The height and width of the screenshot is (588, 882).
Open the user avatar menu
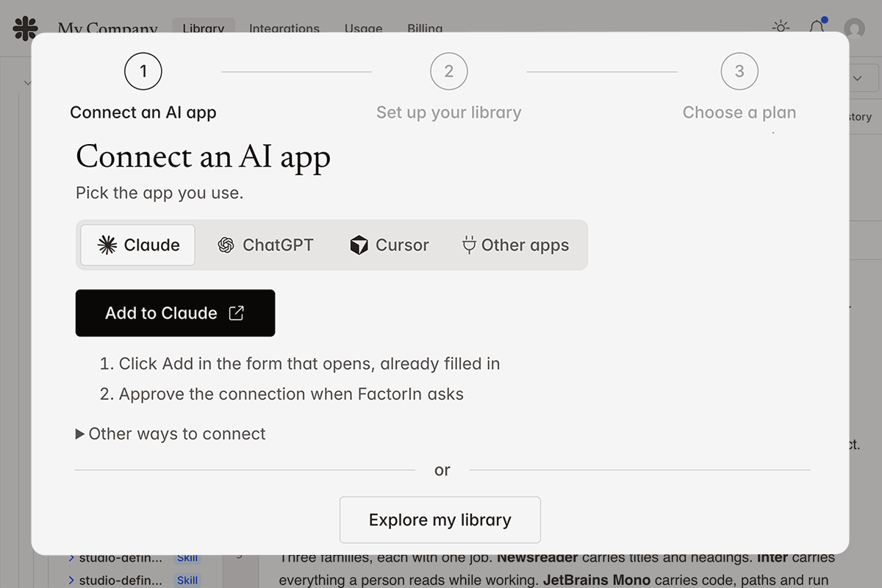(x=854, y=29)
